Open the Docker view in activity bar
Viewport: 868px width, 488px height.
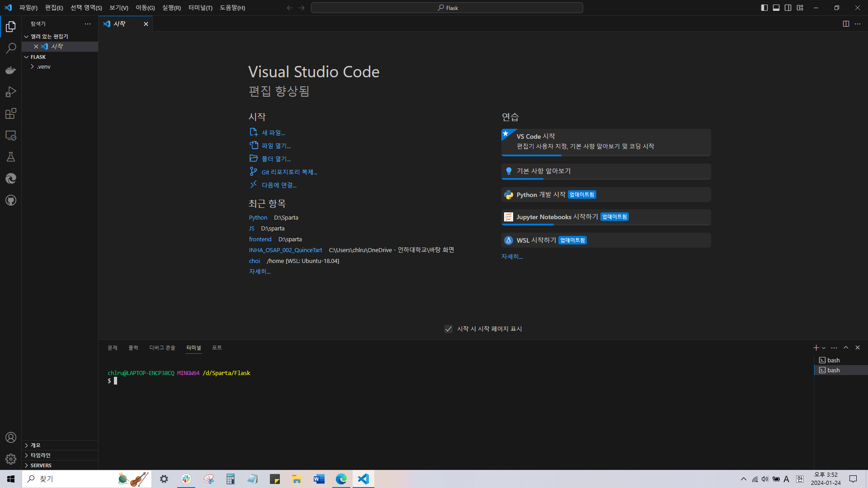pyautogui.click(x=11, y=70)
